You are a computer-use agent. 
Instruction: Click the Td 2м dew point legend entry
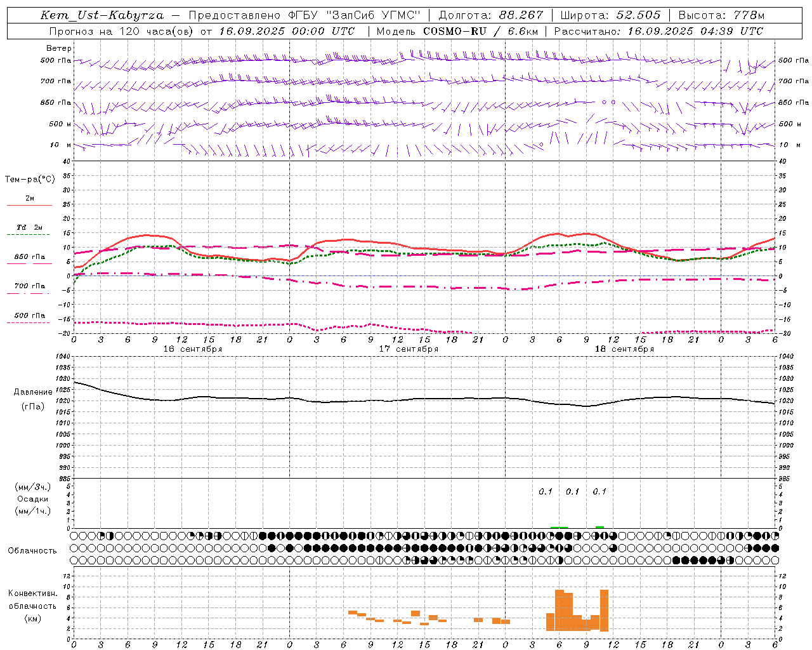29,227
